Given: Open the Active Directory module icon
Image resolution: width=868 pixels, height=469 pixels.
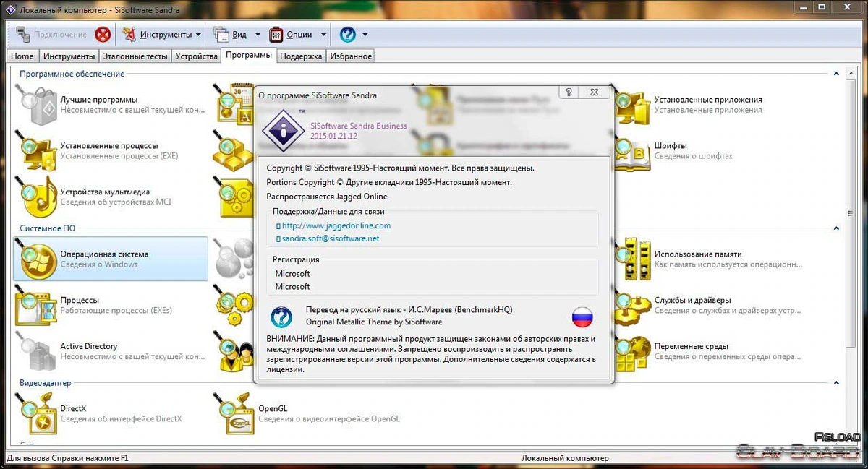Looking at the screenshot, I should 36,352.
